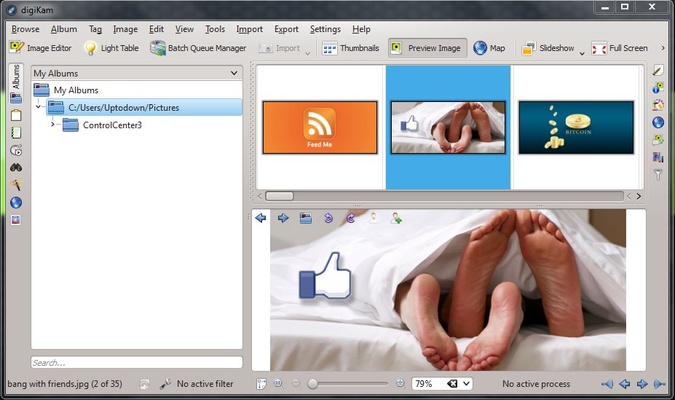
Task: Select the Bitcoin thumbnail
Action: pyautogui.click(x=576, y=127)
